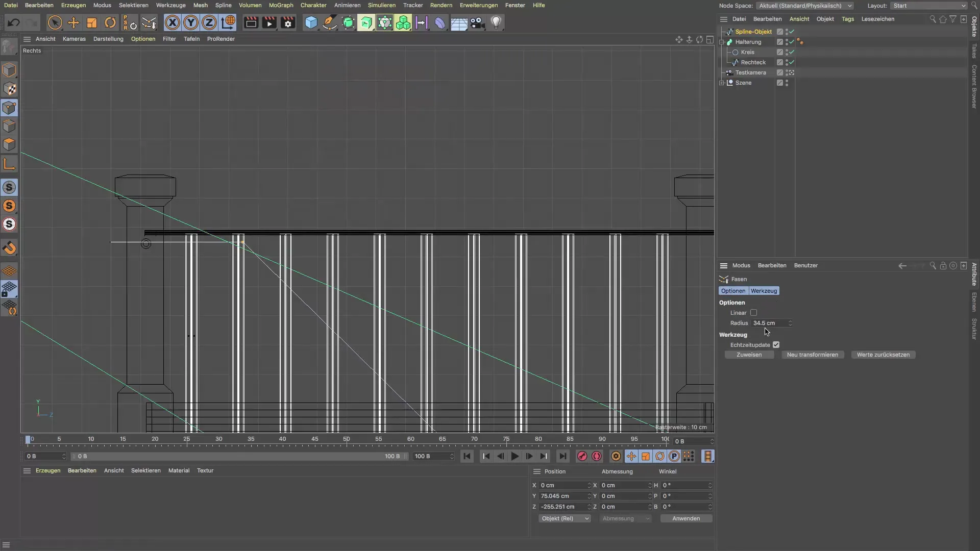Screen dimensions: 980x551
Task: Open the vertical Takes side tab
Action: [974, 51]
